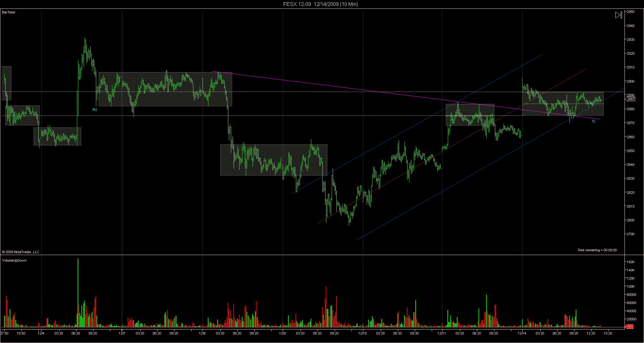Click the 2009 NinjaTrader LLC copyright text
Screen dimensions: 644x343
[x=20, y=252]
